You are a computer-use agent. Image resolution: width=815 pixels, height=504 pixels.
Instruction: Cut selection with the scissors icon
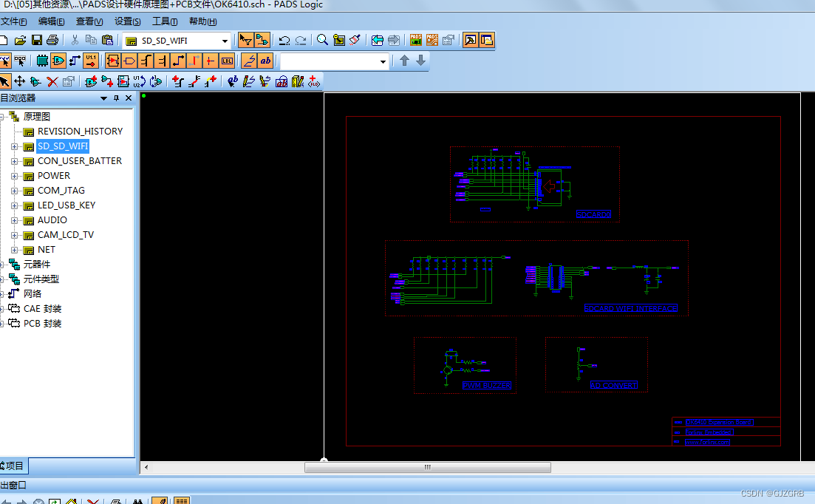75,40
